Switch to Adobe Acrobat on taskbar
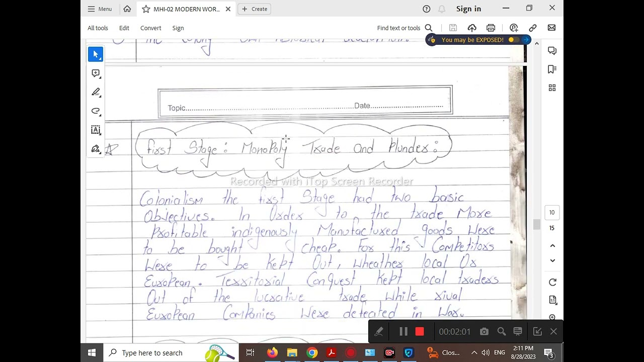The image size is (644, 362). (332, 353)
